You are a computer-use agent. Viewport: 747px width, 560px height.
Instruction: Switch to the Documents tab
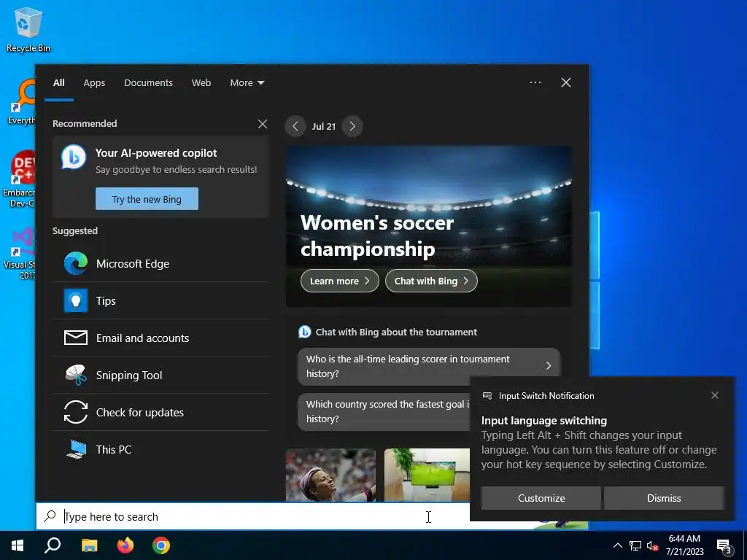tap(148, 83)
